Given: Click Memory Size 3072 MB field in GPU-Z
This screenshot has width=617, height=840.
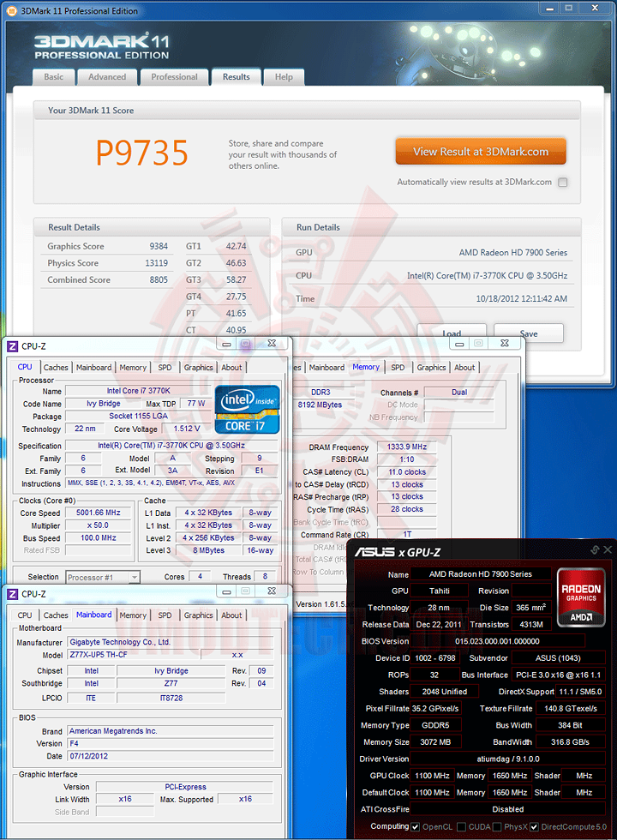Looking at the screenshot, I should coord(435,742).
